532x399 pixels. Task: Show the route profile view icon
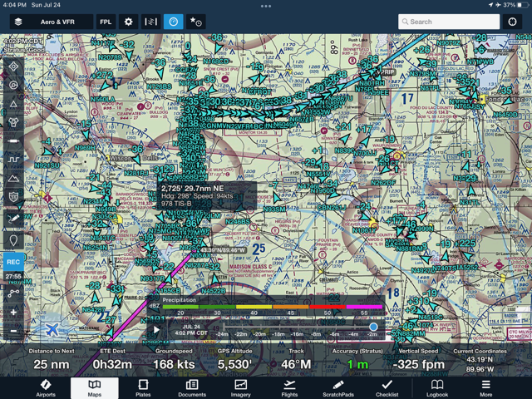151,22
